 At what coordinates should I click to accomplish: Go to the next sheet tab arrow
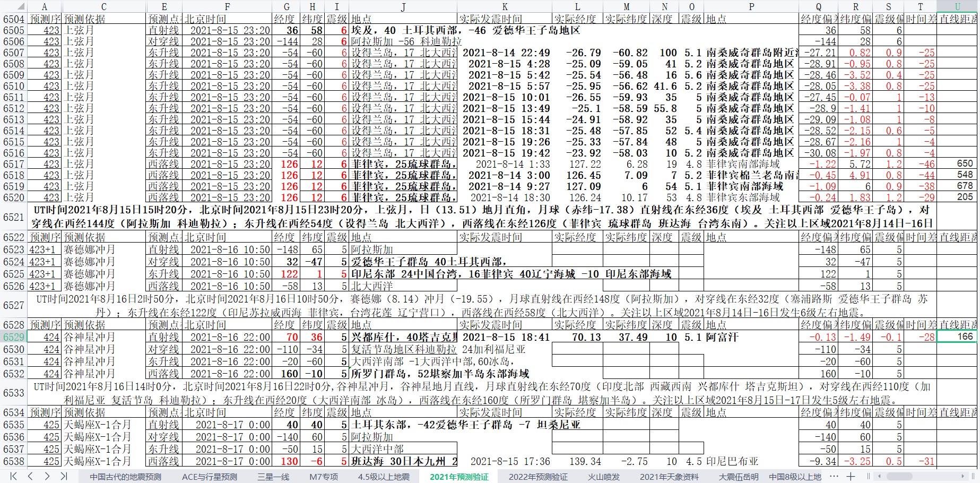click(x=47, y=476)
